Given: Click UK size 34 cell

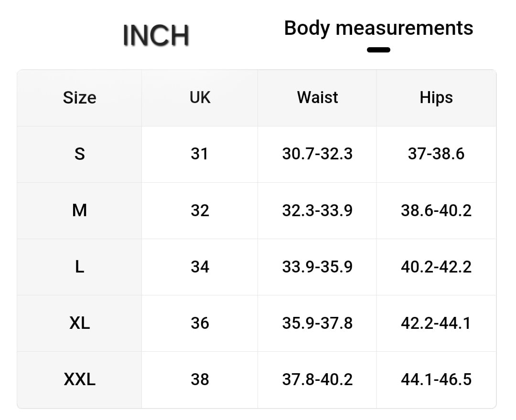Looking at the screenshot, I should [200, 267].
